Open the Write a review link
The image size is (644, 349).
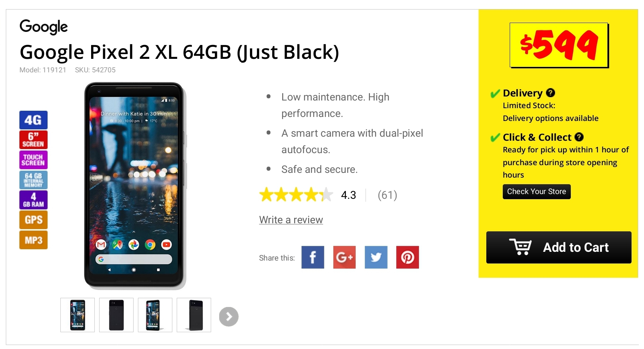pyautogui.click(x=291, y=220)
